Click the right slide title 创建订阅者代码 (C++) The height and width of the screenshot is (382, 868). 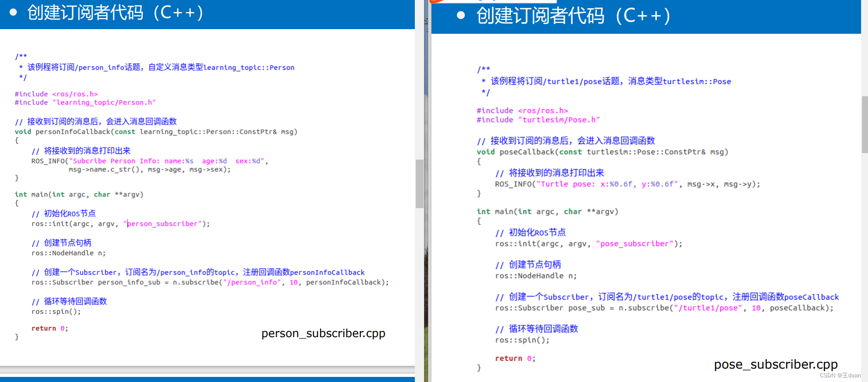573,16
